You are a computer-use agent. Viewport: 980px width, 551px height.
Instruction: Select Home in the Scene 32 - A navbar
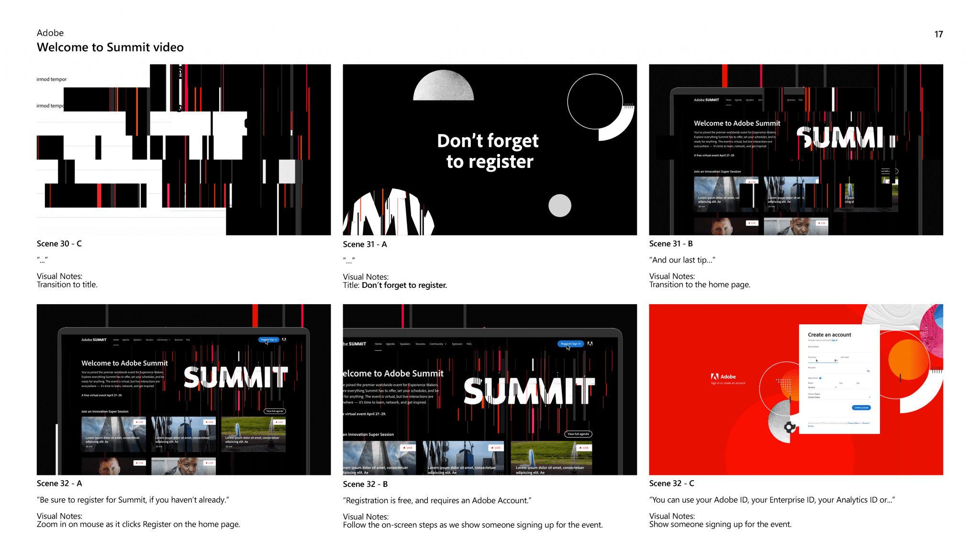point(116,340)
